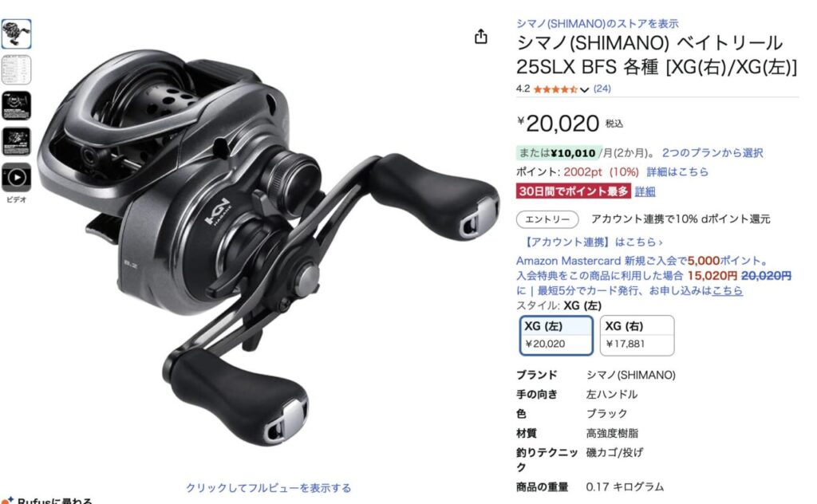The width and height of the screenshot is (817, 504).
Task: Choose the XG (左) style option
Action: click(x=556, y=335)
